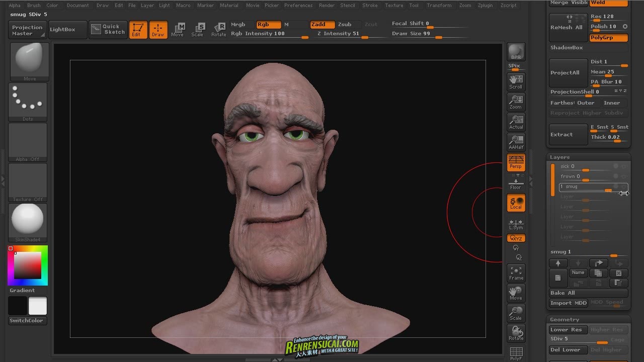Toggle Draw mode button
The width and height of the screenshot is (644, 362).
click(x=158, y=29)
